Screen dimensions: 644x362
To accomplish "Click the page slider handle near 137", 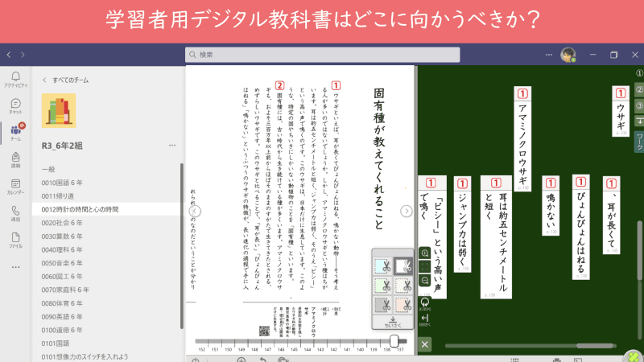I will click(x=394, y=340).
